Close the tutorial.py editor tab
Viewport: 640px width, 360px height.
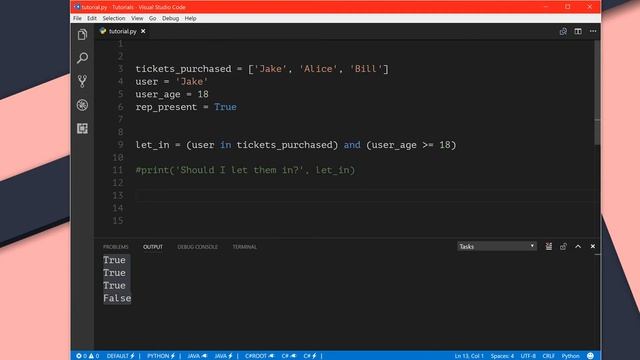coord(143,31)
